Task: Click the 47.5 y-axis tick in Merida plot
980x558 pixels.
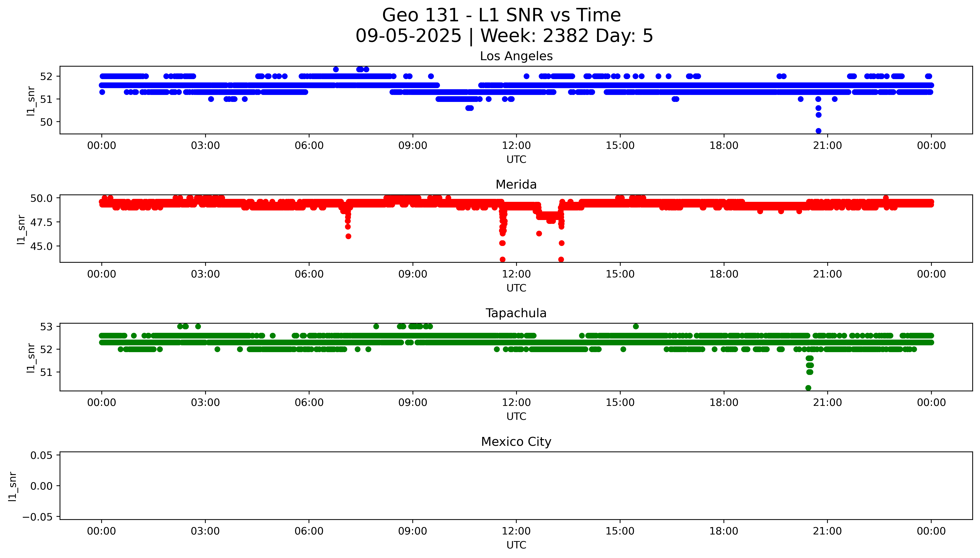Action: point(41,222)
